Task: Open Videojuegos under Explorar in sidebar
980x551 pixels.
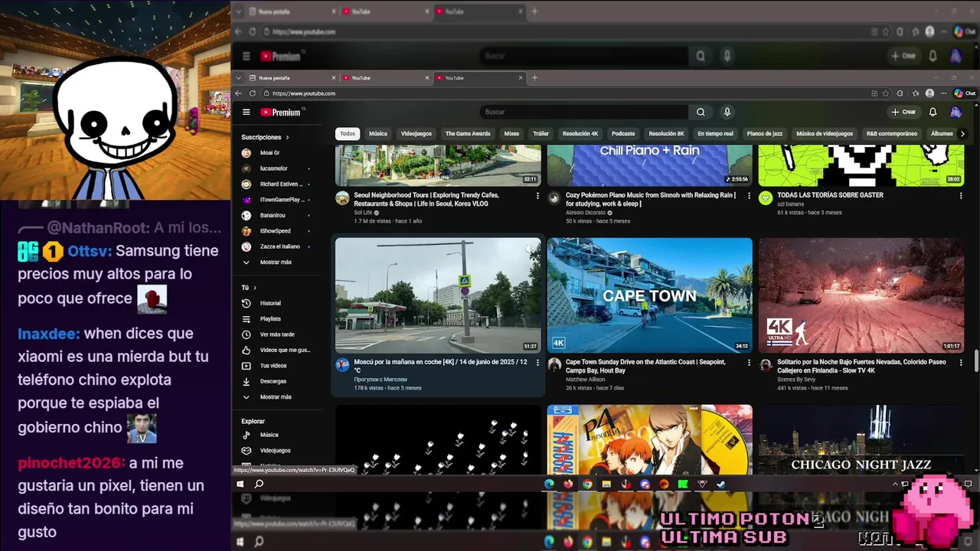Action: click(x=275, y=451)
